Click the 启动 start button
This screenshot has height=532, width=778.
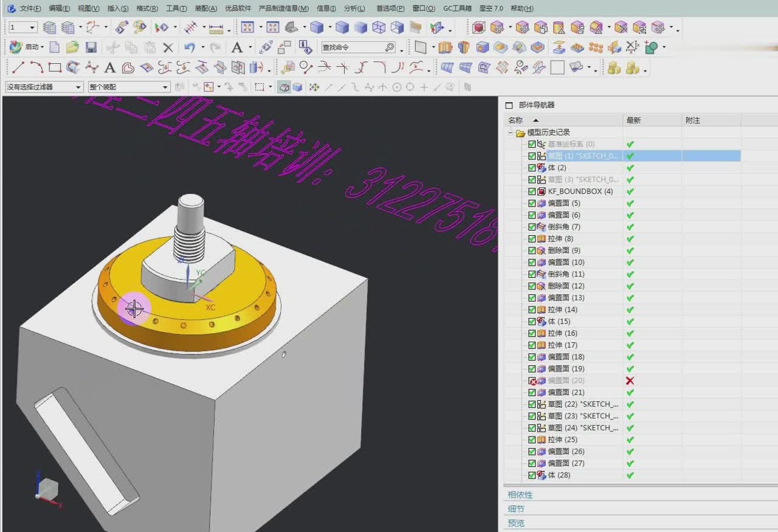tap(26, 47)
